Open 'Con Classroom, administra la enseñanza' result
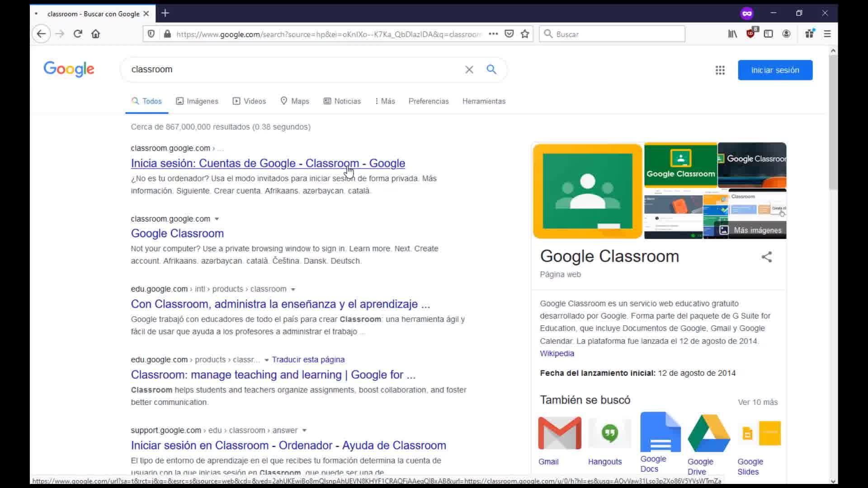The image size is (868, 488). click(x=280, y=304)
